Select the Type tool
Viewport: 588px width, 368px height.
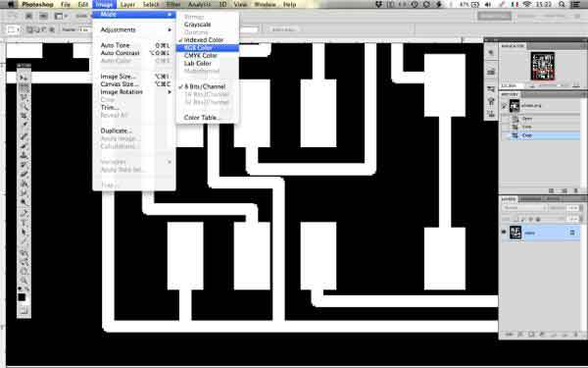tap(24, 223)
